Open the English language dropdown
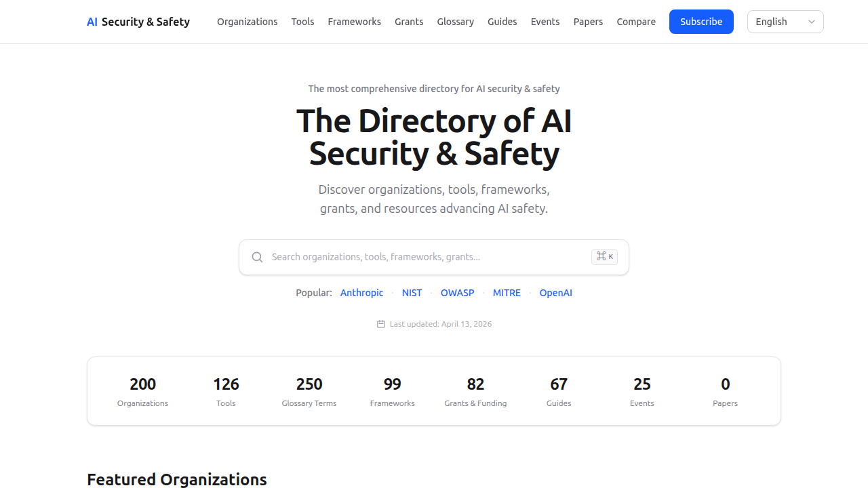The image size is (868, 488). tap(785, 22)
